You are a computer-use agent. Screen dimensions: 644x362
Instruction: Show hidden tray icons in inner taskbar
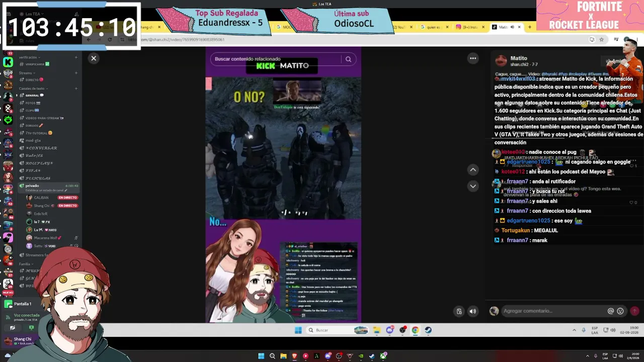(x=574, y=330)
